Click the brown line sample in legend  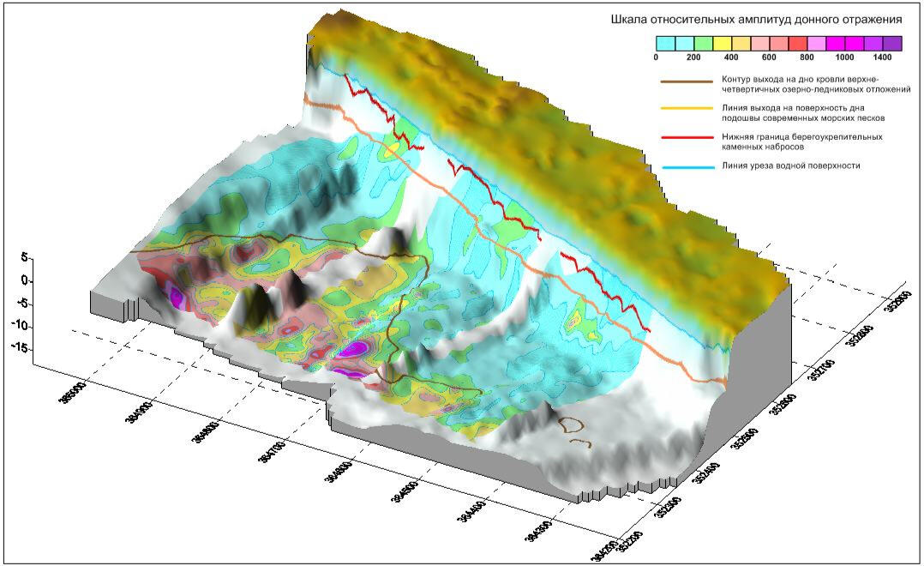point(686,82)
